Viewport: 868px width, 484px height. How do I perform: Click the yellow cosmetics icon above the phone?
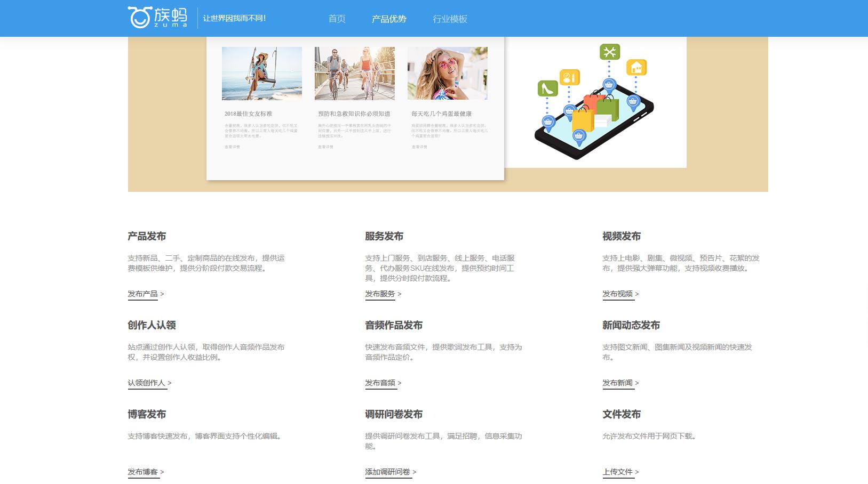click(x=569, y=77)
